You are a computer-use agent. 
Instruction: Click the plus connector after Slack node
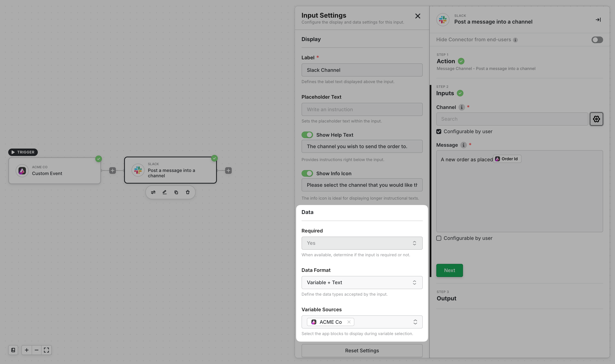(x=228, y=171)
